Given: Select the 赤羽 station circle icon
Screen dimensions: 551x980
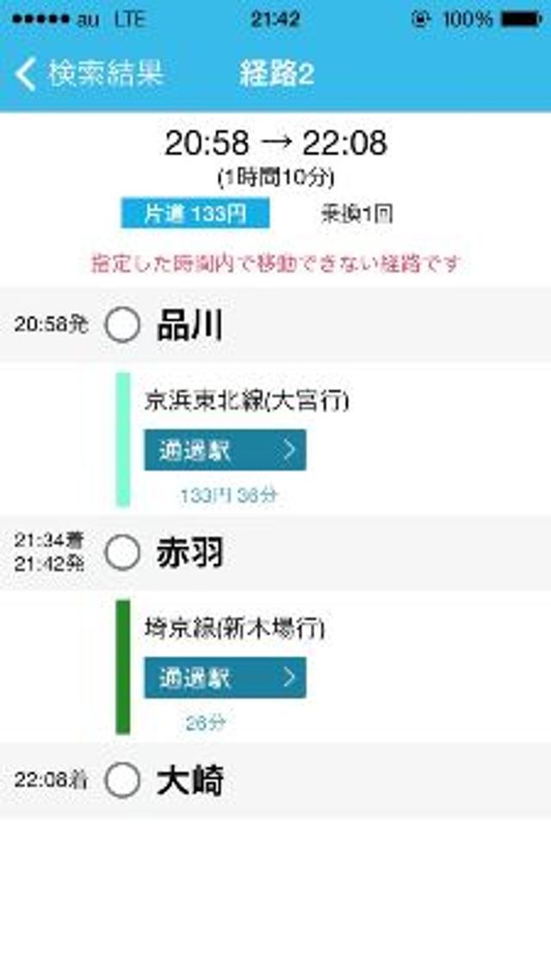Looking at the screenshot, I should click(x=121, y=552).
